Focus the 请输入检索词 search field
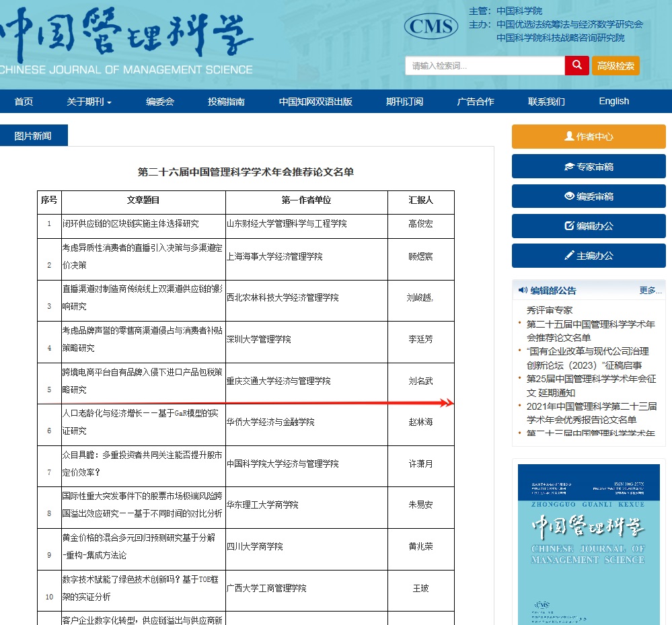 485,65
